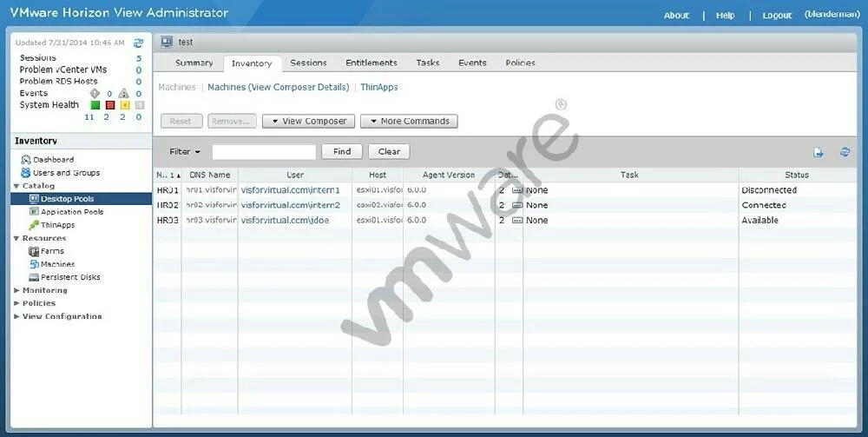This screenshot has height=437, width=868.
Task: Open datastore details icon in HR01 row
Action: click(x=517, y=190)
